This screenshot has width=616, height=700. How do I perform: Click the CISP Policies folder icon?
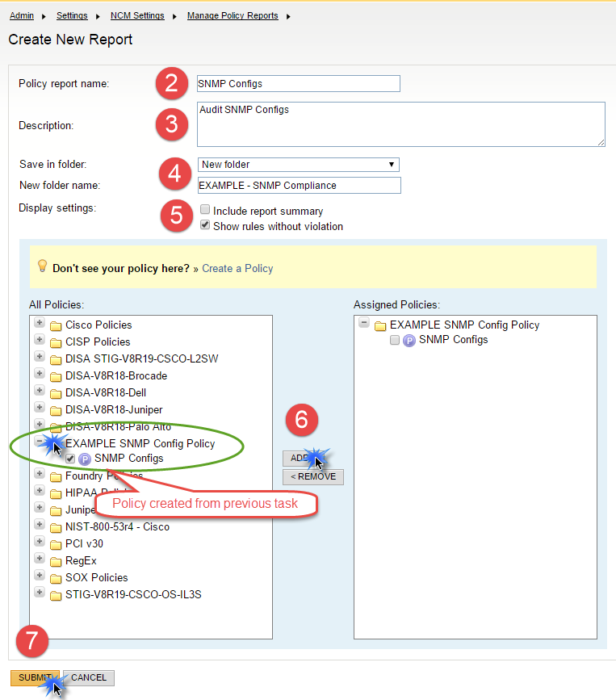coord(56,343)
